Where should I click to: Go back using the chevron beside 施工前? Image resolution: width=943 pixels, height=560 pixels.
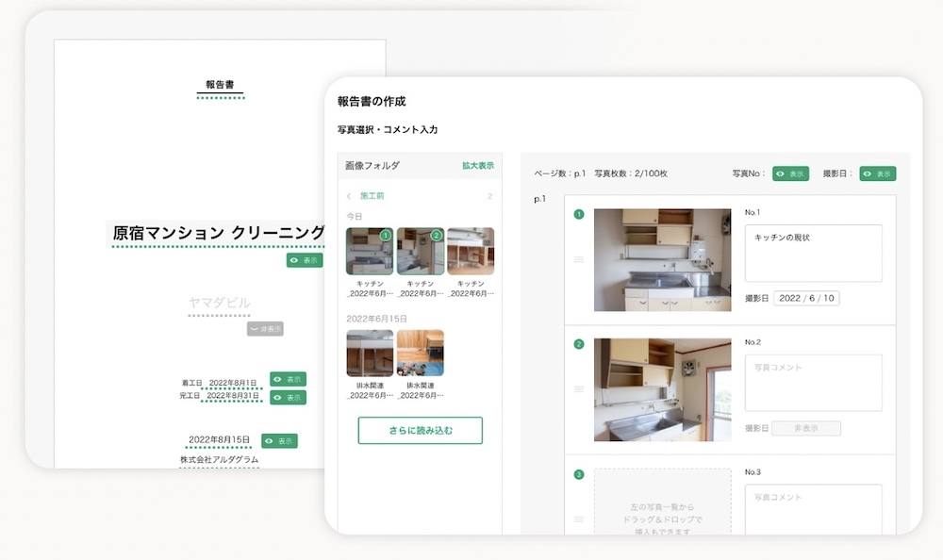pos(349,196)
